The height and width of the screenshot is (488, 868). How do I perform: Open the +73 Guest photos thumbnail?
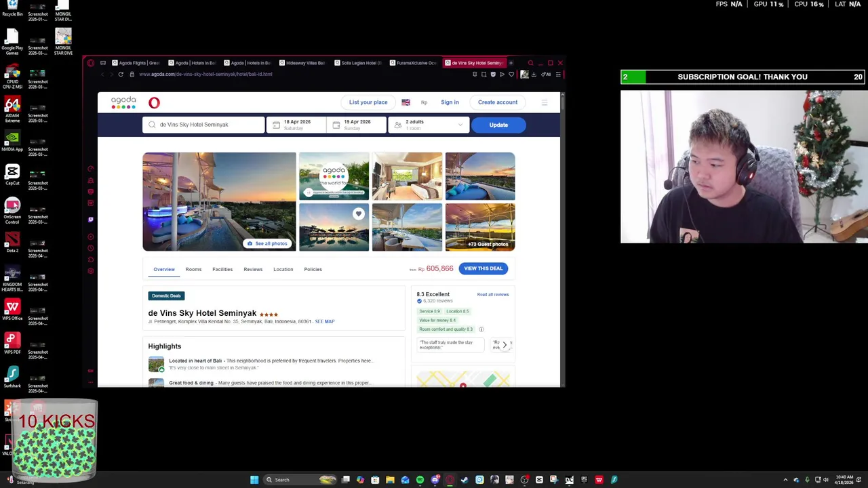coord(480,228)
